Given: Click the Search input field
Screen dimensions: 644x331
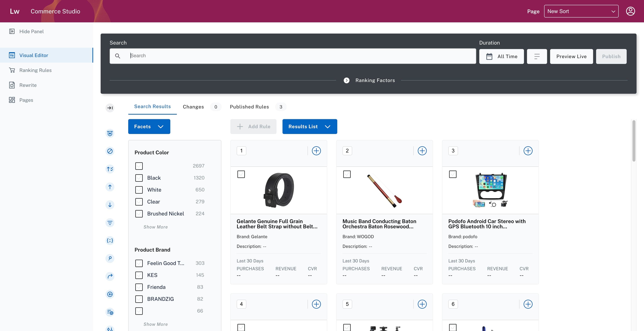Looking at the screenshot, I should coord(293,56).
